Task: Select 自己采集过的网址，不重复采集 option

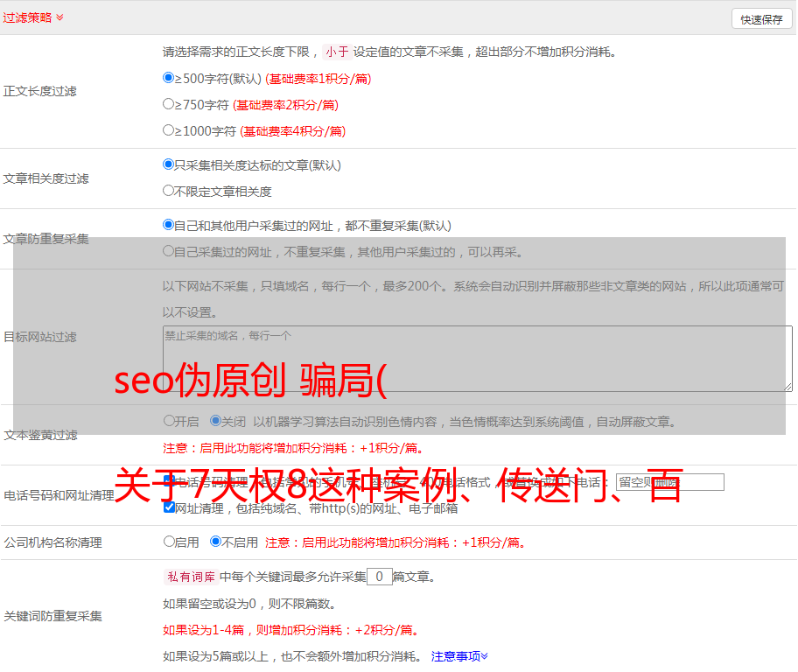Action: [169, 250]
